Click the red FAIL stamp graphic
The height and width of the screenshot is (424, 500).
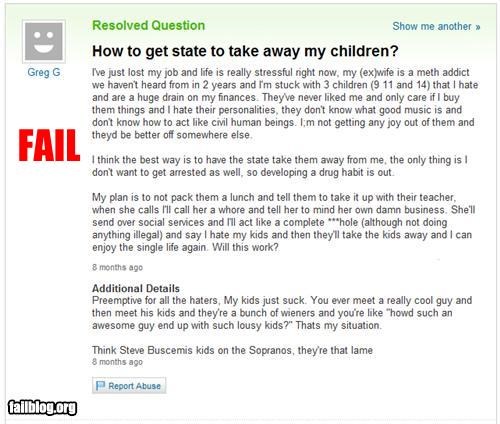point(49,146)
